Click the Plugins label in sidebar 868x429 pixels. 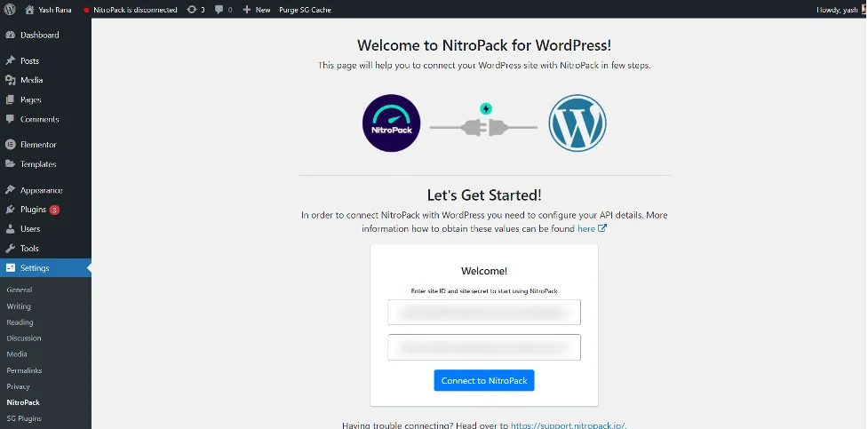click(33, 210)
